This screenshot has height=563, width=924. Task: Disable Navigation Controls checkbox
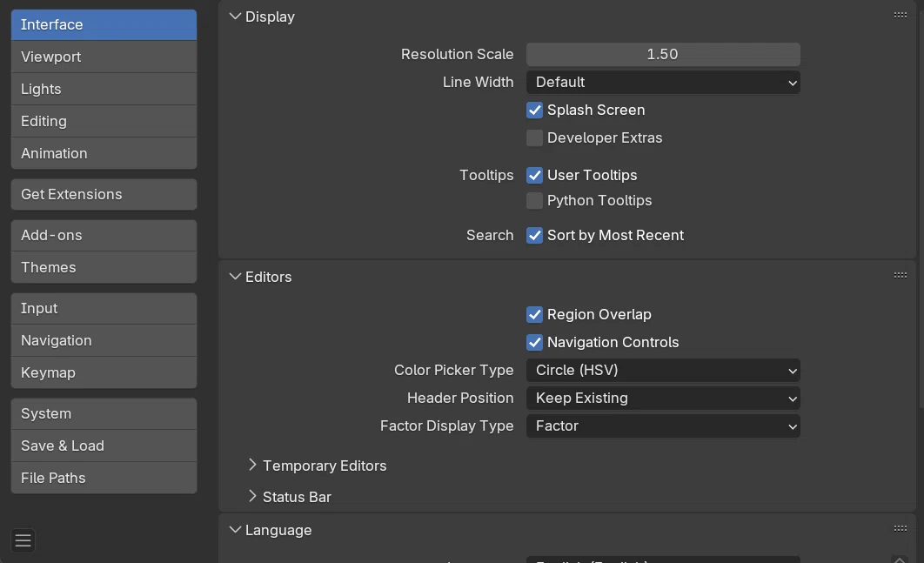[534, 343]
